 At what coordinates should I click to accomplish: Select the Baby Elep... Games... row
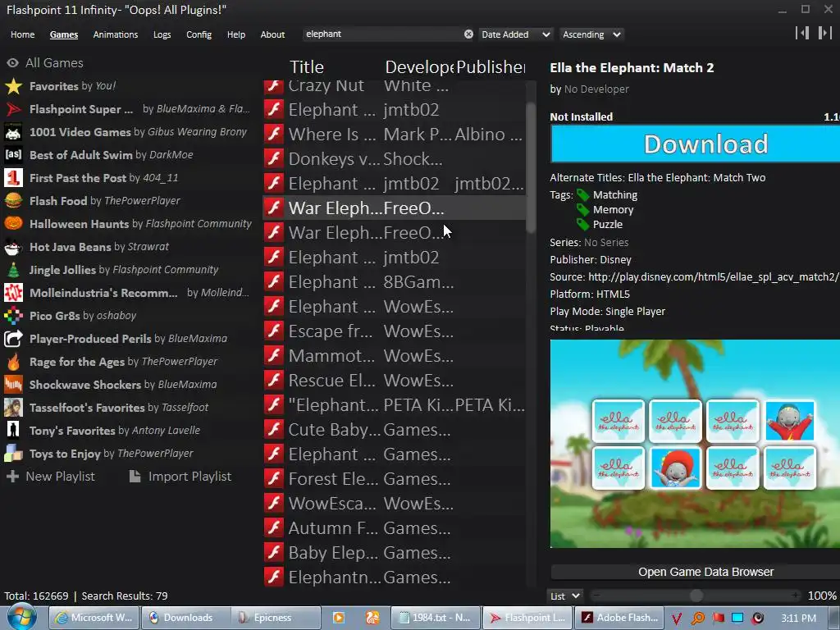tap(394, 553)
